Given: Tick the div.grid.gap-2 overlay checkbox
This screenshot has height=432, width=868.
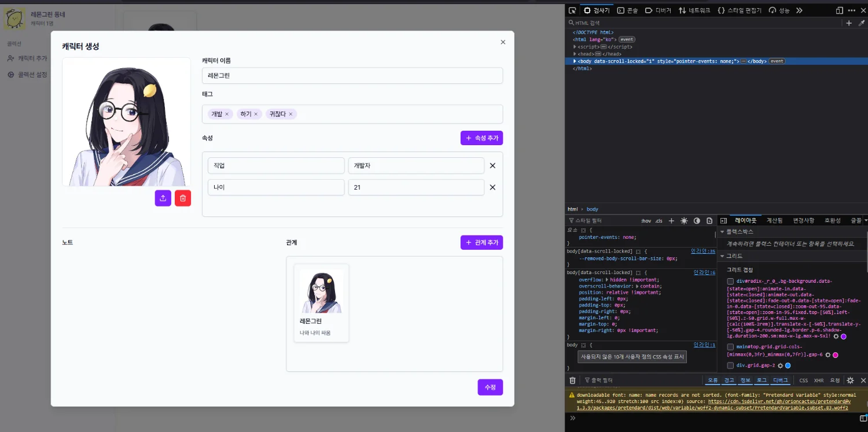Looking at the screenshot, I should click(730, 365).
